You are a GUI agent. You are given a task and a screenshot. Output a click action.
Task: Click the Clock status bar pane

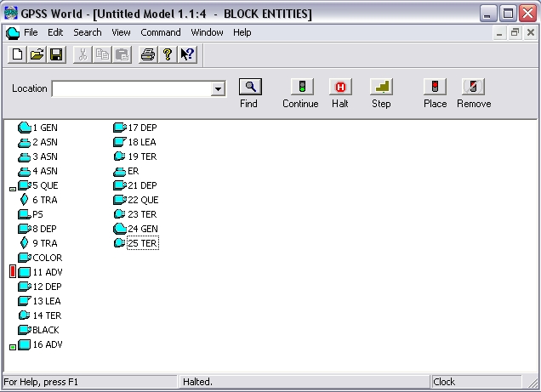476,382
